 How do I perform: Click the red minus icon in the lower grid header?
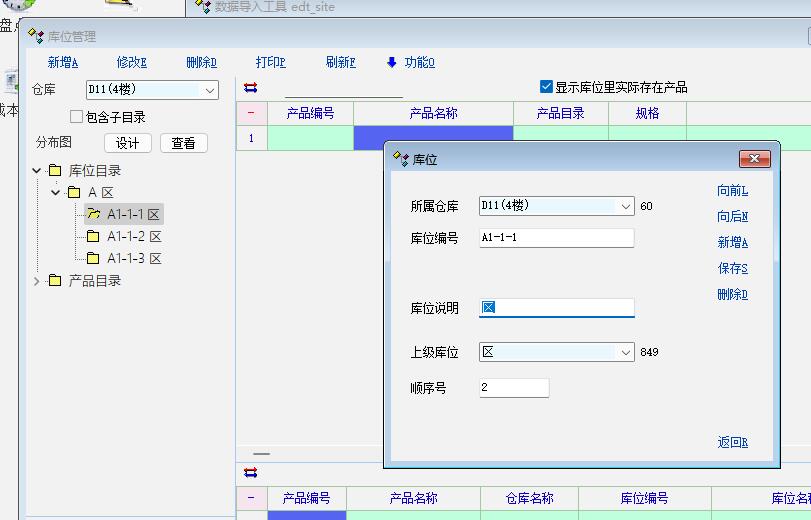click(251, 498)
